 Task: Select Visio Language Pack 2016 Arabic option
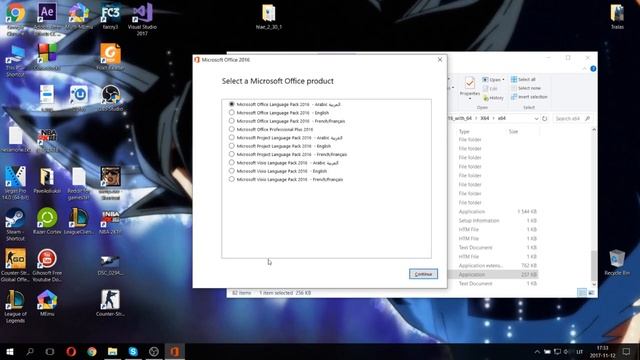coord(284,163)
